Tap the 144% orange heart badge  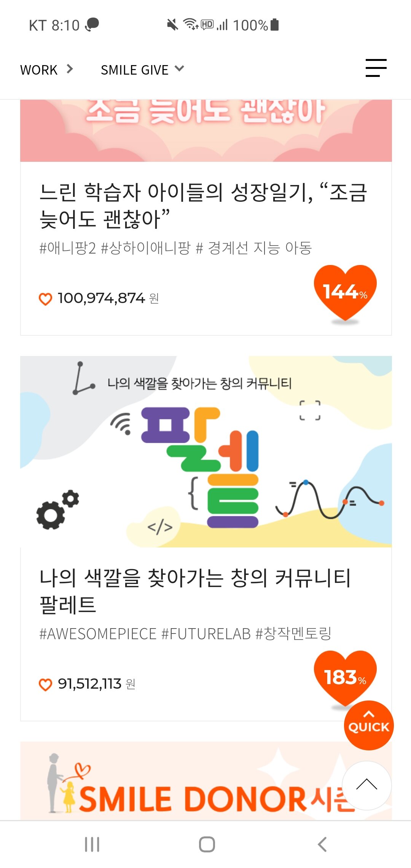345,292
